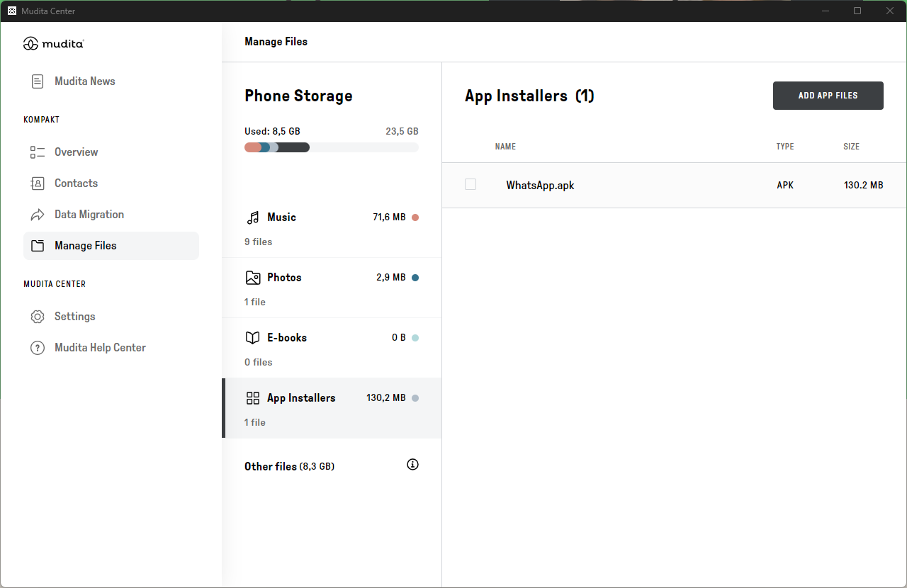Select the WhatsApp.apk checkbox
This screenshot has height=588, width=907.
point(471,184)
